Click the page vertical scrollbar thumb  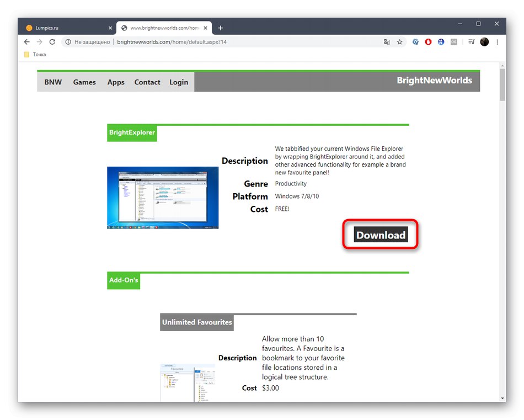click(x=502, y=84)
